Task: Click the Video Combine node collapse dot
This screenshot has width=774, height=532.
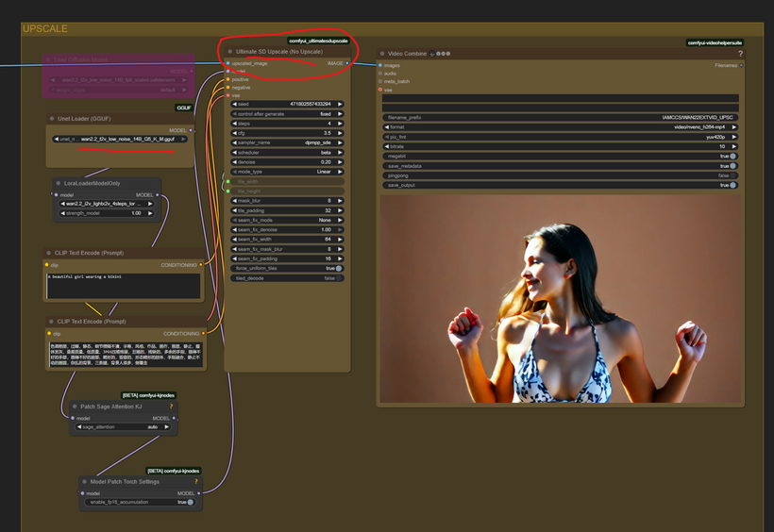Action: click(381, 54)
